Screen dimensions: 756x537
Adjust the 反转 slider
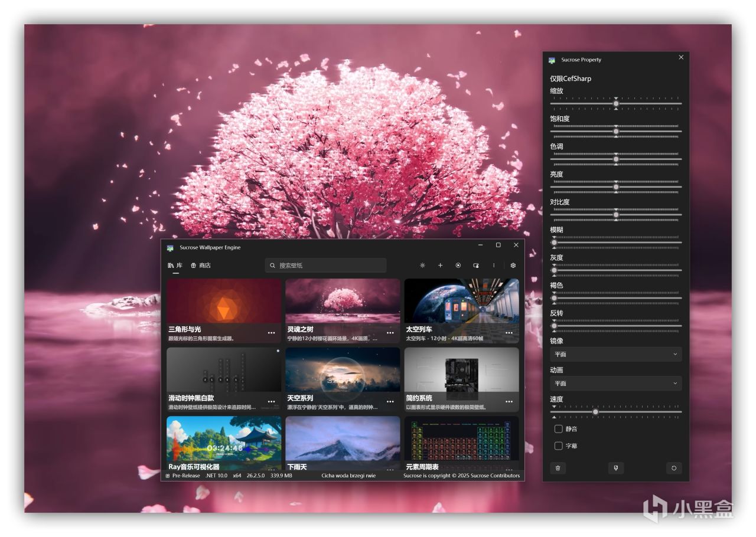[616, 325]
